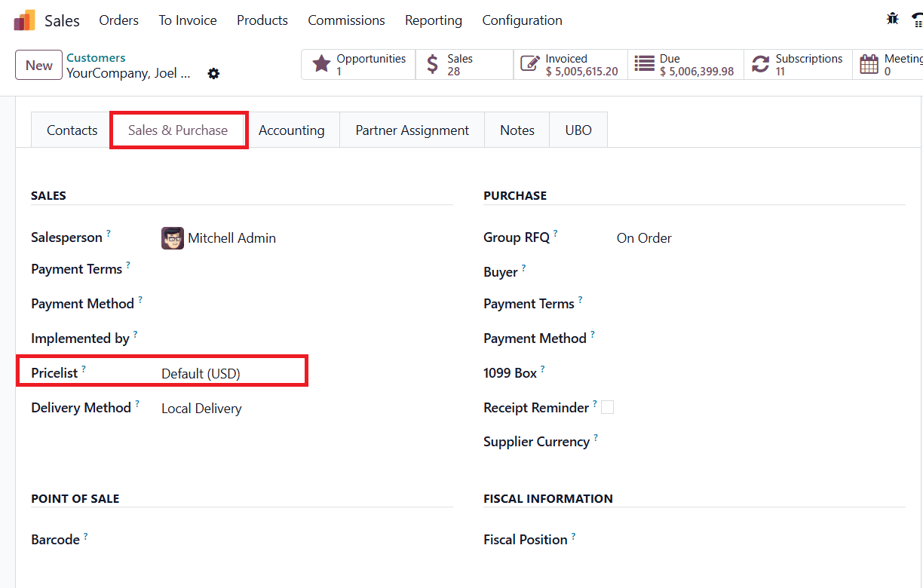Go back via the Customers breadcrumb link
This screenshot has width=923, height=588.
pyautogui.click(x=96, y=57)
